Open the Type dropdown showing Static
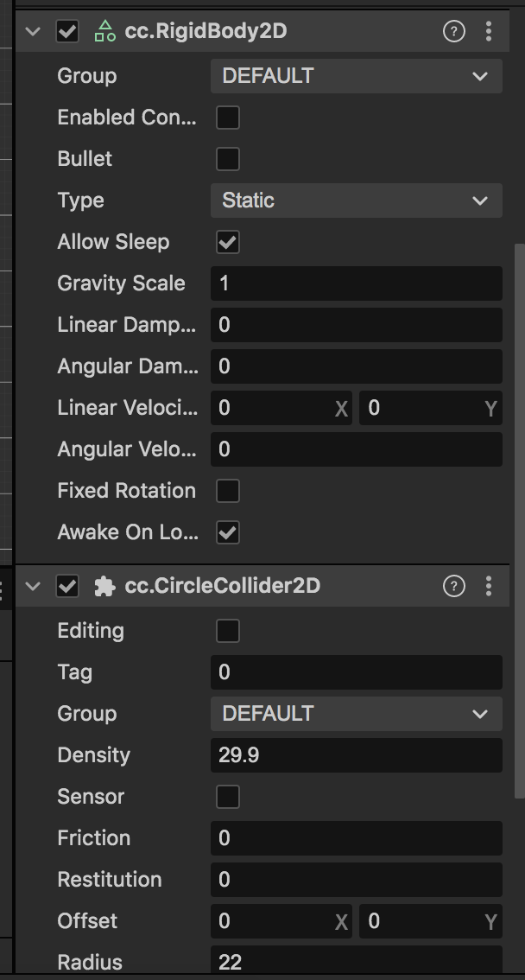Image resolution: width=525 pixels, height=980 pixels. pos(357,200)
